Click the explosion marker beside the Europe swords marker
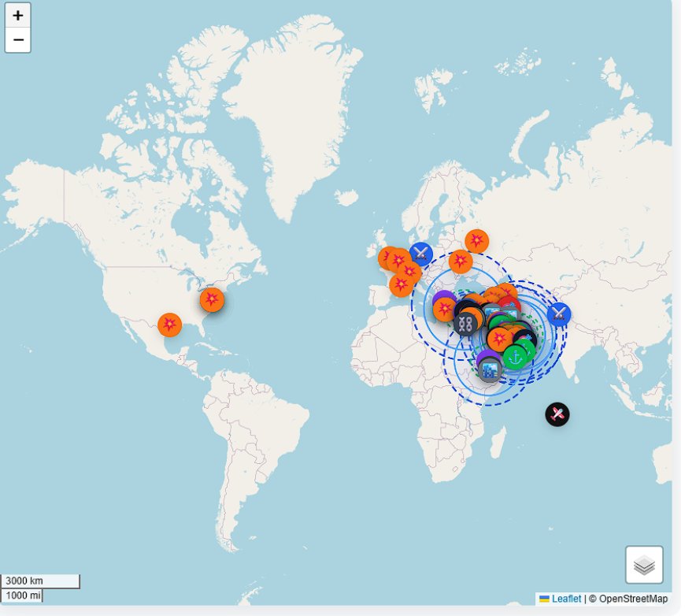This screenshot has height=616, width=685. coord(398,261)
